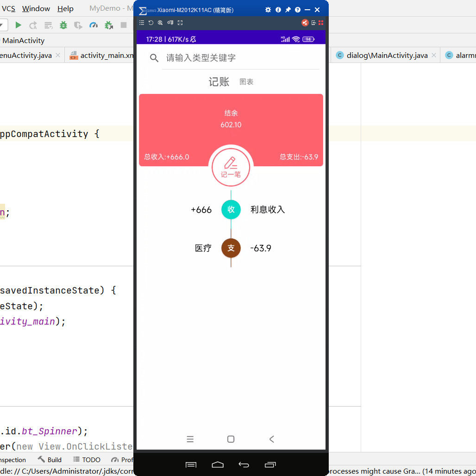Viewport: 476px width, 476px height.
Task: Attach debugger to Android process icon
Action: click(108, 25)
